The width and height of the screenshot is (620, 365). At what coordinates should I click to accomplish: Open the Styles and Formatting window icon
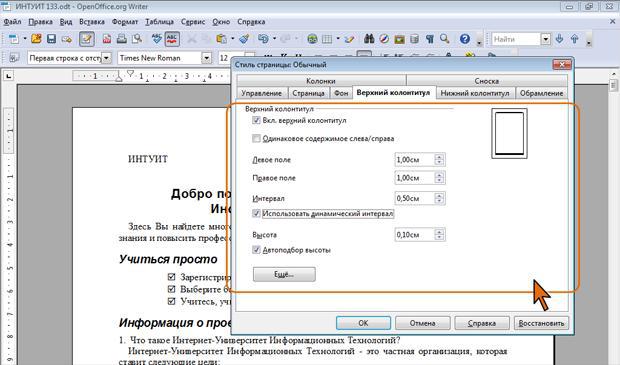13,58
